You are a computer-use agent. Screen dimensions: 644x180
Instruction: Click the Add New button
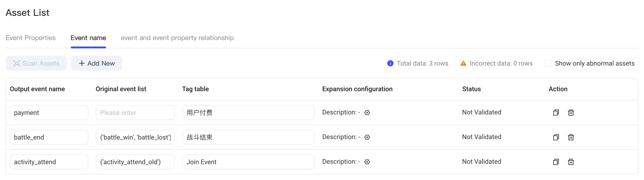pyautogui.click(x=97, y=63)
